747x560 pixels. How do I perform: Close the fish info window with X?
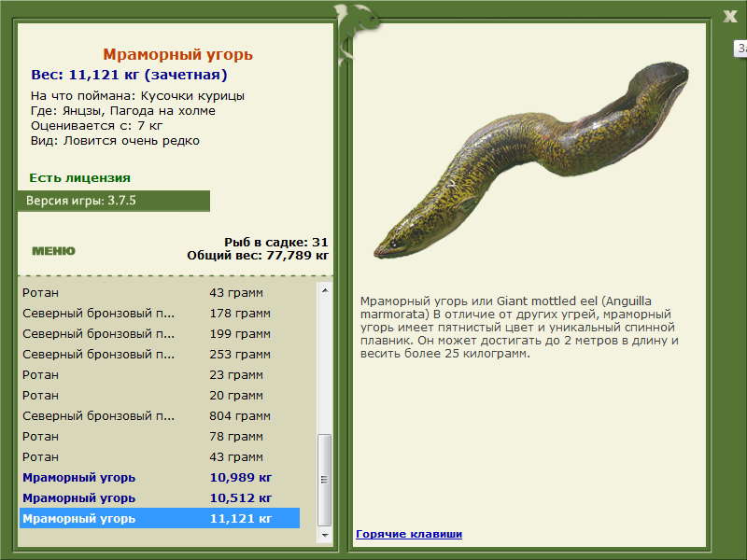click(729, 16)
